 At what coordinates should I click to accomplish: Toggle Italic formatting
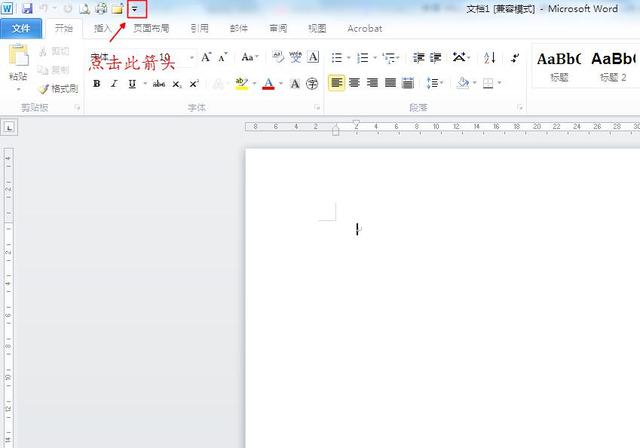point(113,83)
